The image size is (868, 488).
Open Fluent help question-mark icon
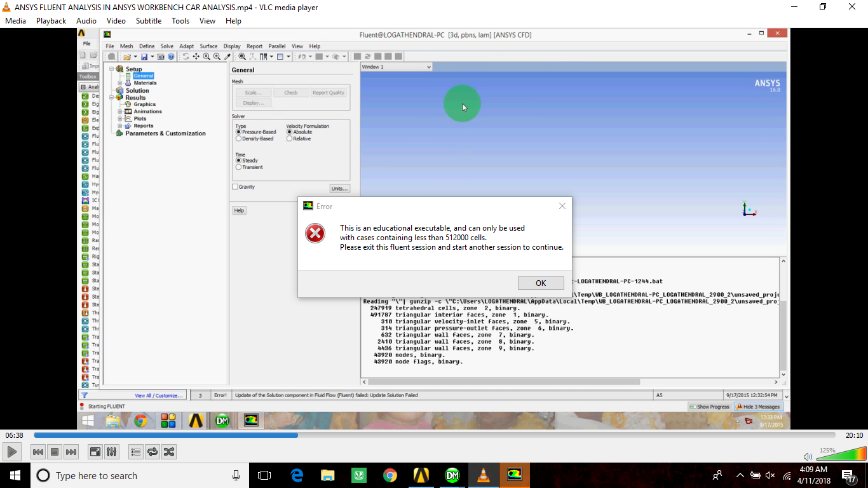pyautogui.click(x=171, y=57)
